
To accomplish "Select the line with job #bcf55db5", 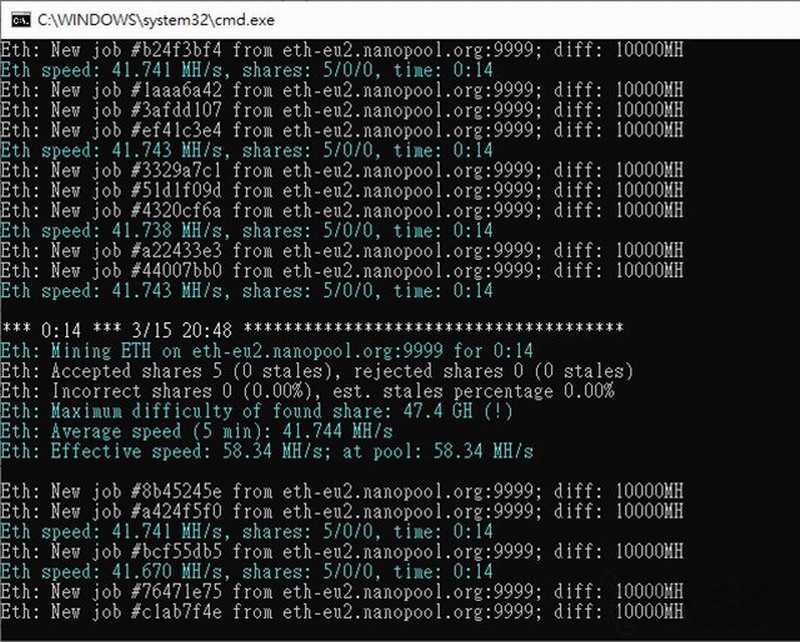I will [x=342, y=552].
